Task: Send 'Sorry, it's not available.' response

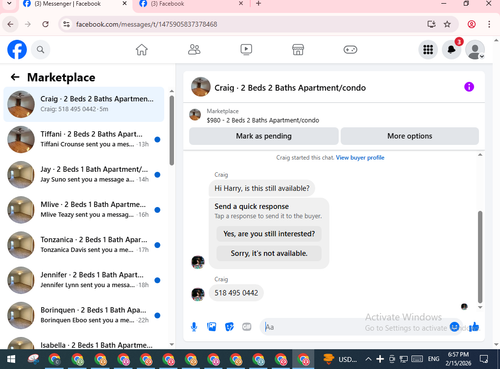Action: click(269, 253)
